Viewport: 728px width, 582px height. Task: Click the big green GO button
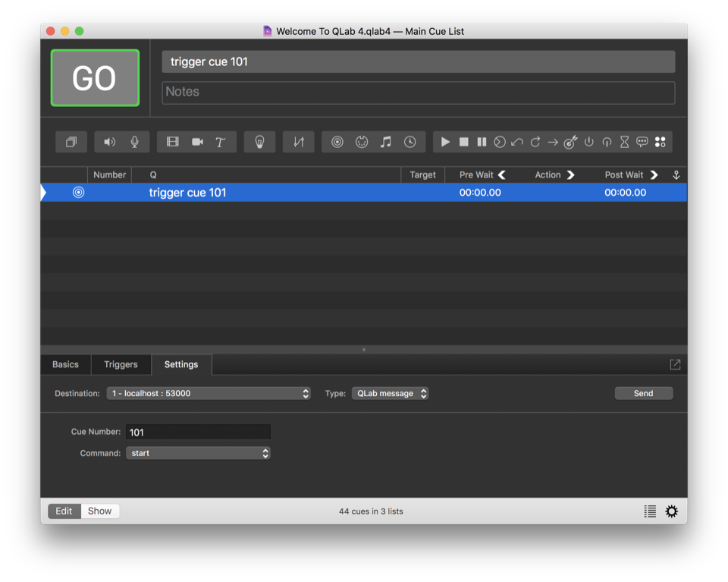tap(95, 78)
